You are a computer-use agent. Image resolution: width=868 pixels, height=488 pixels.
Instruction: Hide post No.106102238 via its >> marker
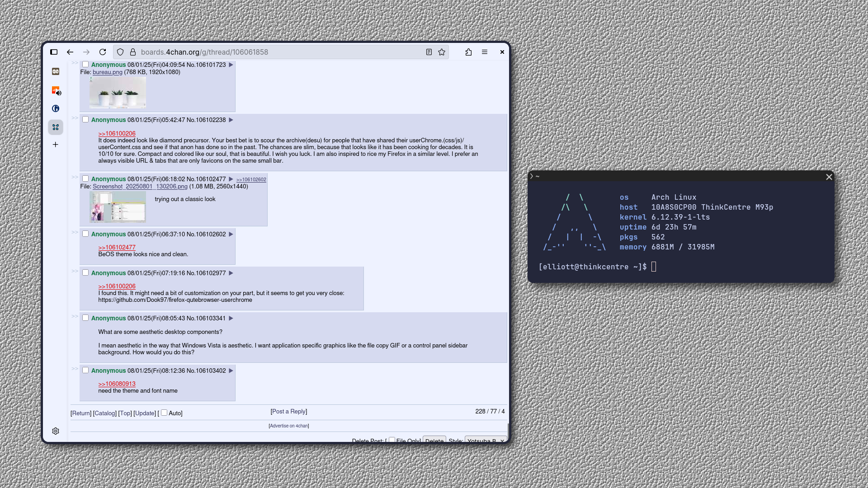pos(75,118)
